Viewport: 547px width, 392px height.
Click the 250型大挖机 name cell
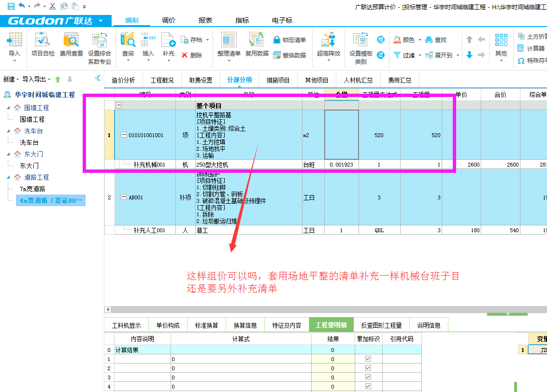(x=249, y=165)
